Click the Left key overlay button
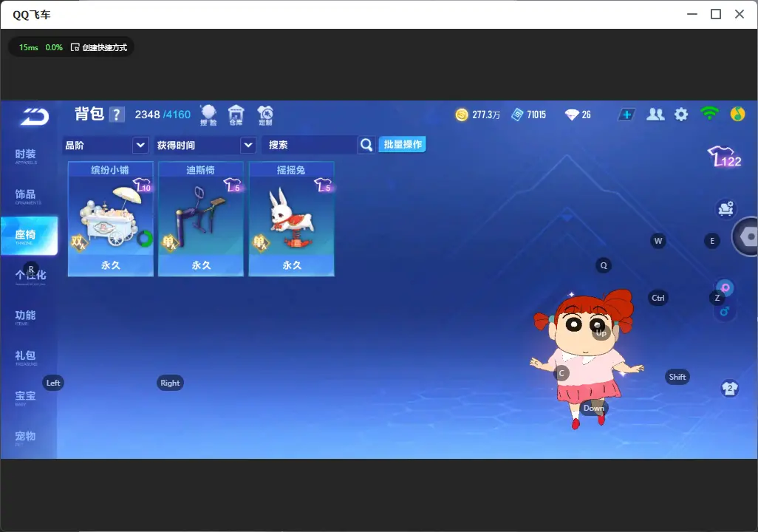Screen dimensions: 758x532 tap(53, 383)
